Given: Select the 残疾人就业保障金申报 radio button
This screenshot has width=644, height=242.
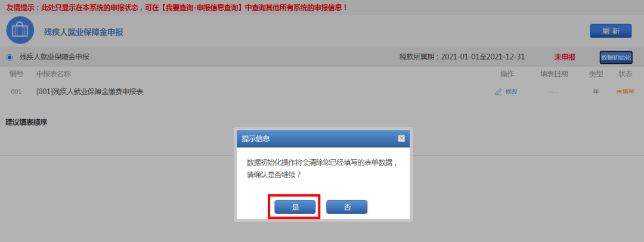Looking at the screenshot, I should (10, 57).
